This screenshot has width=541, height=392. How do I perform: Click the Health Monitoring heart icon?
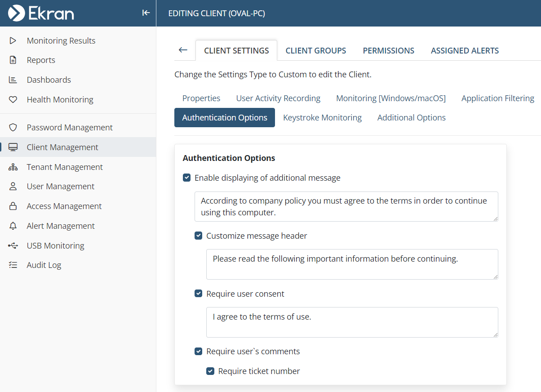tap(13, 100)
